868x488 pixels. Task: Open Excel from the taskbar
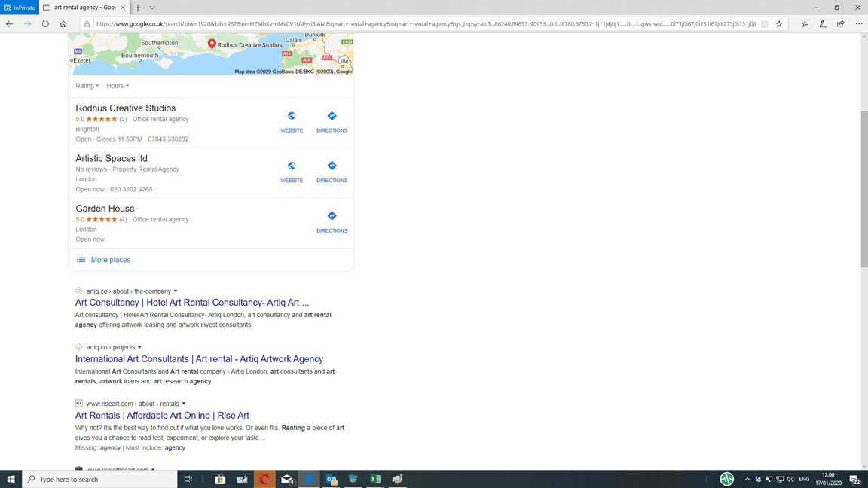coord(375,479)
